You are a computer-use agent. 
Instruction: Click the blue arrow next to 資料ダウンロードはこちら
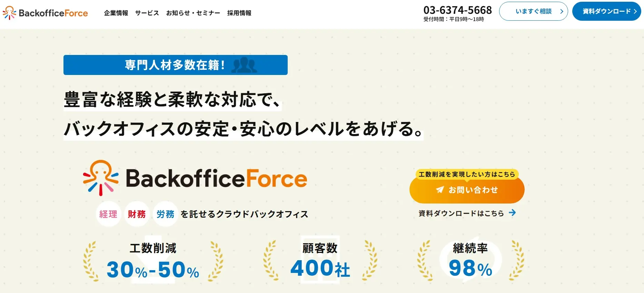tap(512, 213)
